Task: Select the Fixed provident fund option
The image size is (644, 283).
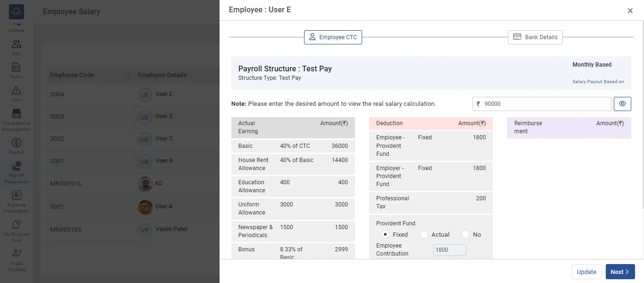Action: pos(385,234)
